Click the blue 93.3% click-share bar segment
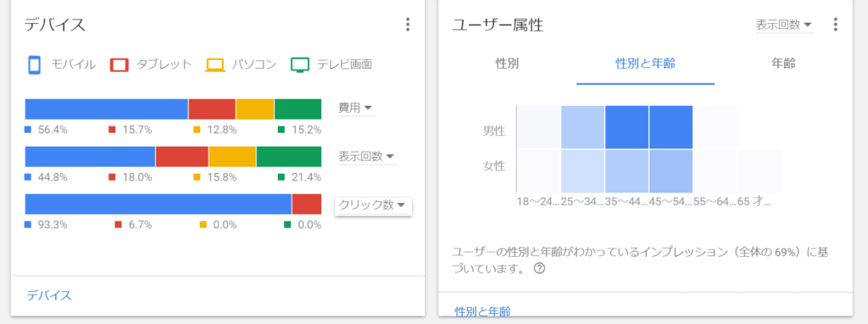 click(159, 204)
